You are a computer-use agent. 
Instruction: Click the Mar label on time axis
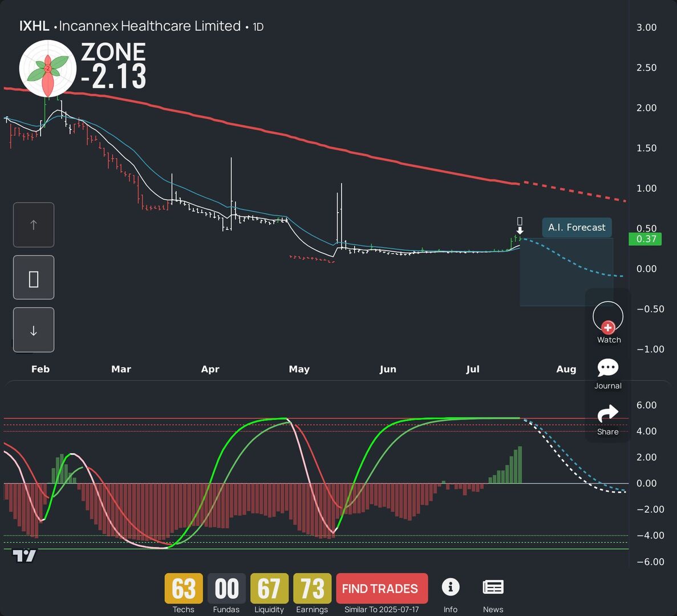point(121,369)
